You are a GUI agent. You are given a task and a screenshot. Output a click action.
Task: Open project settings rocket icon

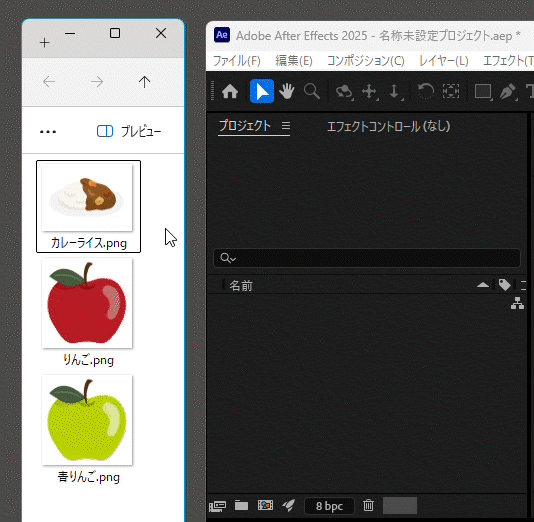pyautogui.click(x=289, y=506)
